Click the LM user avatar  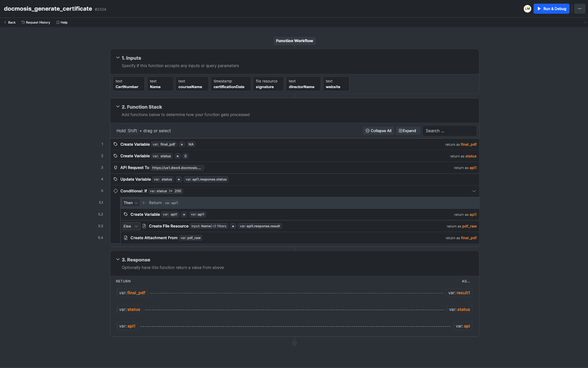[x=527, y=9]
